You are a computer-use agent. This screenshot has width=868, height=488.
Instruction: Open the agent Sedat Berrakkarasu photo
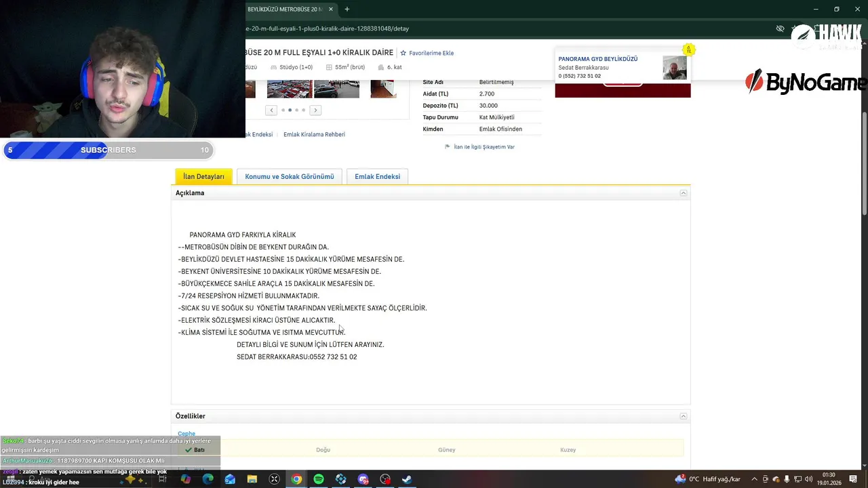pyautogui.click(x=675, y=67)
